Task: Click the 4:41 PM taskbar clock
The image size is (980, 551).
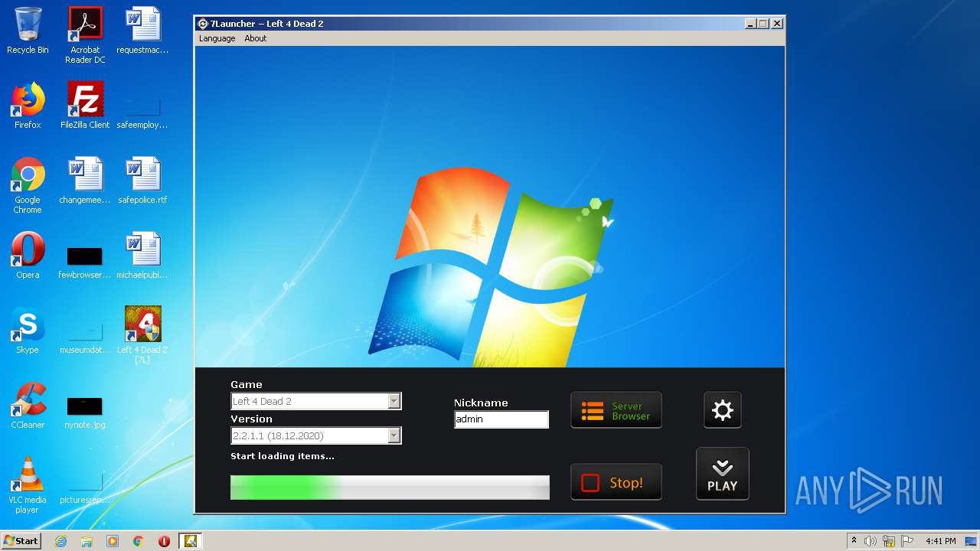Action: pos(940,541)
